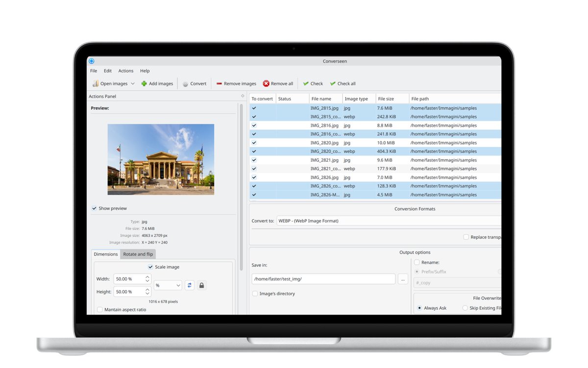This screenshot has height=368, width=588.
Task: Uncheck the IMG_2816.jpg convert checkbox
Action: 254,125
